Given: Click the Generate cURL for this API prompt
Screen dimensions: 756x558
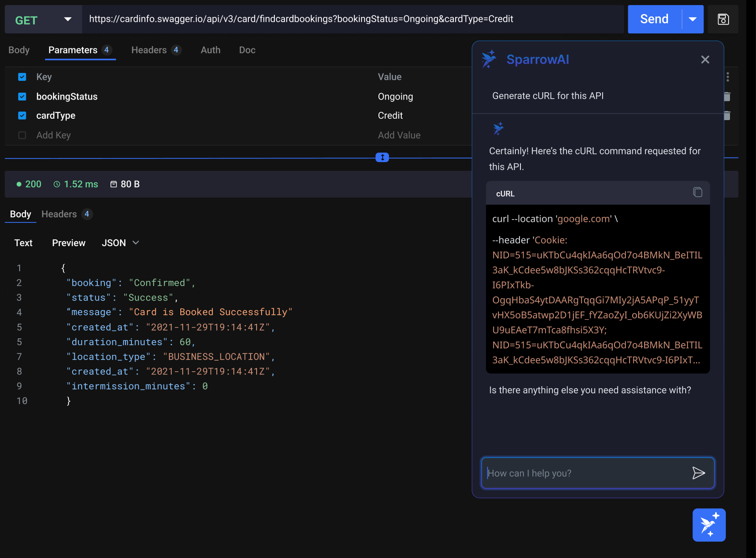Looking at the screenshot, I should [548, 96].
